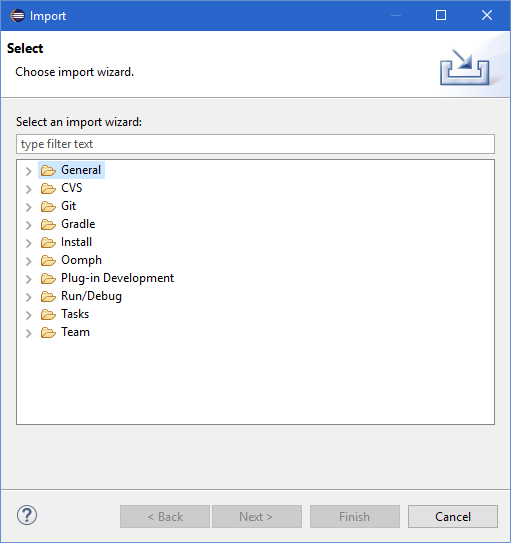Click the Tasks folder icon
Screen dimensions: 511x543
pos(48,314)
